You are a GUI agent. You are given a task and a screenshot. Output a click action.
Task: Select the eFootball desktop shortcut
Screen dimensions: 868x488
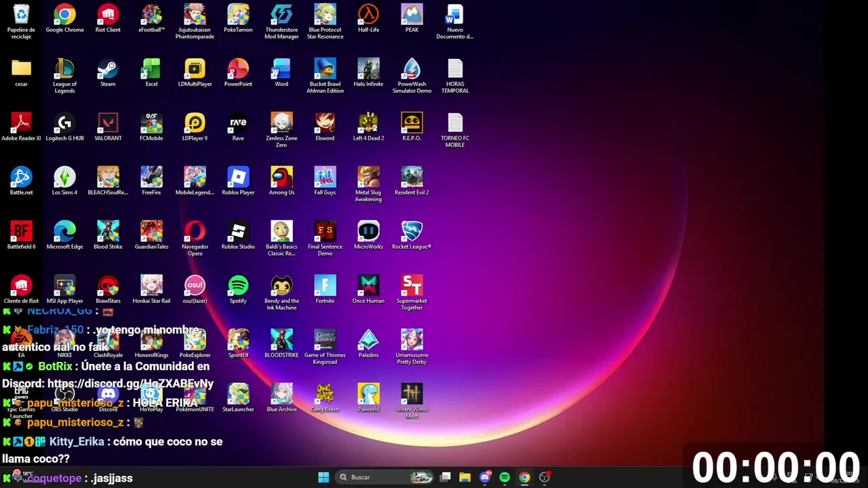(x=151, y=19)
